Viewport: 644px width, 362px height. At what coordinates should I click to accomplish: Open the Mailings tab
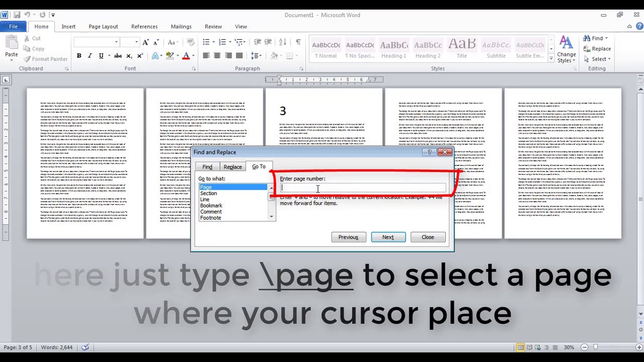pyautogui.click(x=181, y=27)
